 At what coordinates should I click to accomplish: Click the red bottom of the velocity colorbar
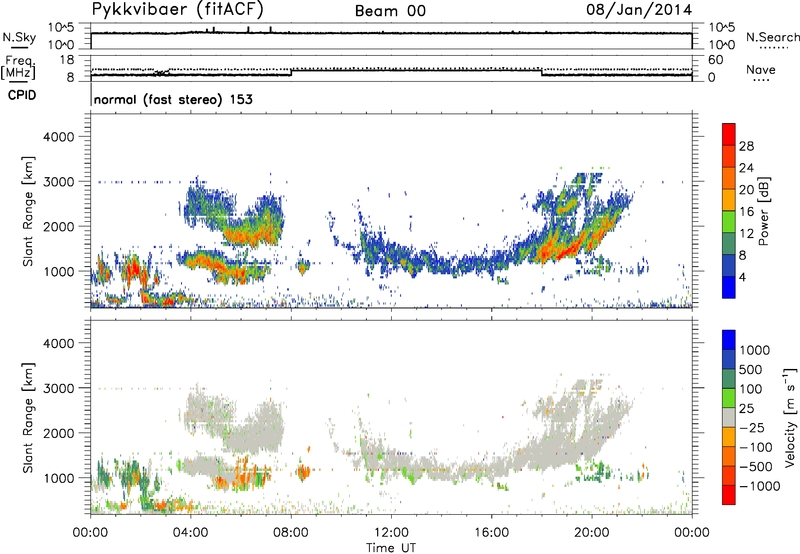[x=729, y=495]
